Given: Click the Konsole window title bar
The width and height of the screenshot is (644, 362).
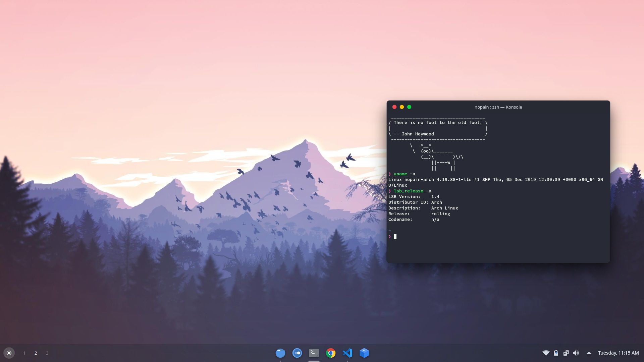Looking at the screenshot, I should click(498, 107).
